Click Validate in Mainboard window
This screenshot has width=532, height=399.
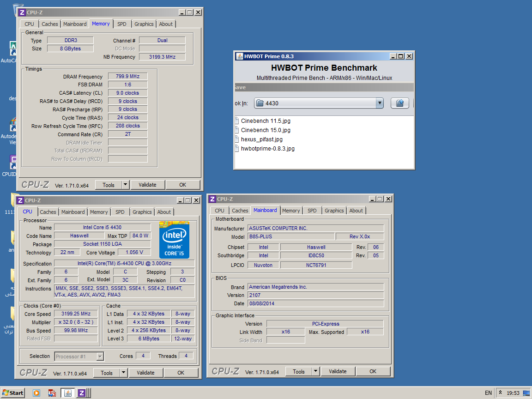pyautogui.click(x=338, y=371)
